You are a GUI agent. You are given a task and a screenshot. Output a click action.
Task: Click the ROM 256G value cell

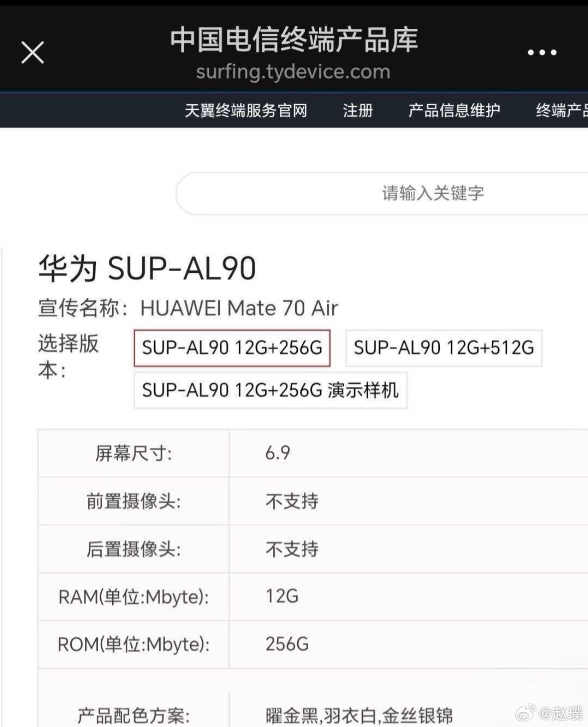(x=287, y=644)
